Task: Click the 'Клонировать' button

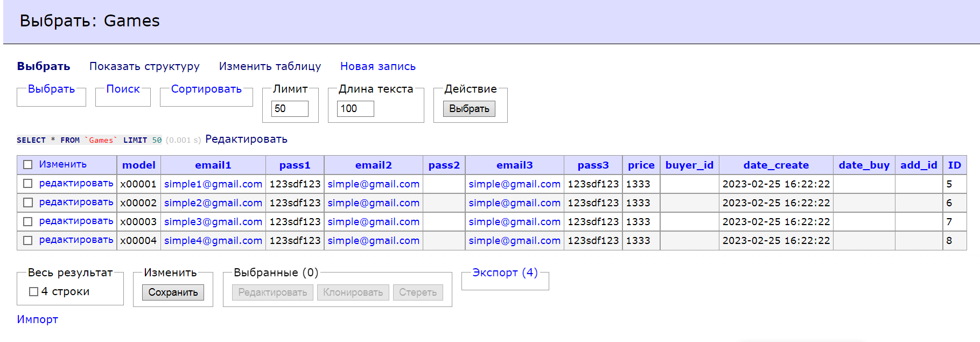Action: pyautogui.click(x=353, y=292)
